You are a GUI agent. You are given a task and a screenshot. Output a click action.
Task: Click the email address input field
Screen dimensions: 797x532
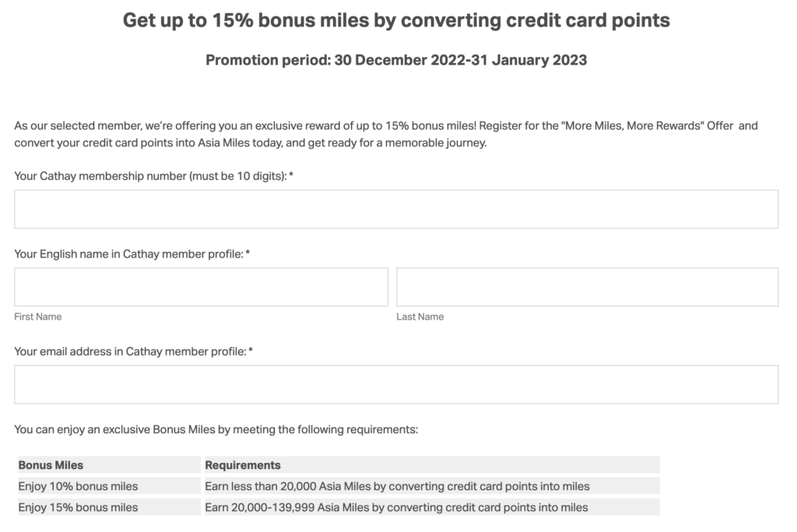pyautogui.click(x=396, y=383)
